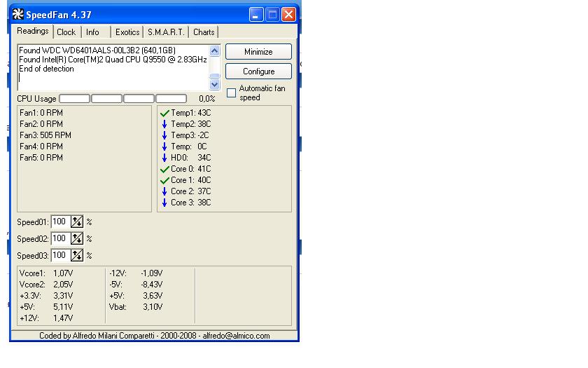The image size is (588, 368).
Task: Click the Speed02 up/down spinner
Action: pos(77,238)
